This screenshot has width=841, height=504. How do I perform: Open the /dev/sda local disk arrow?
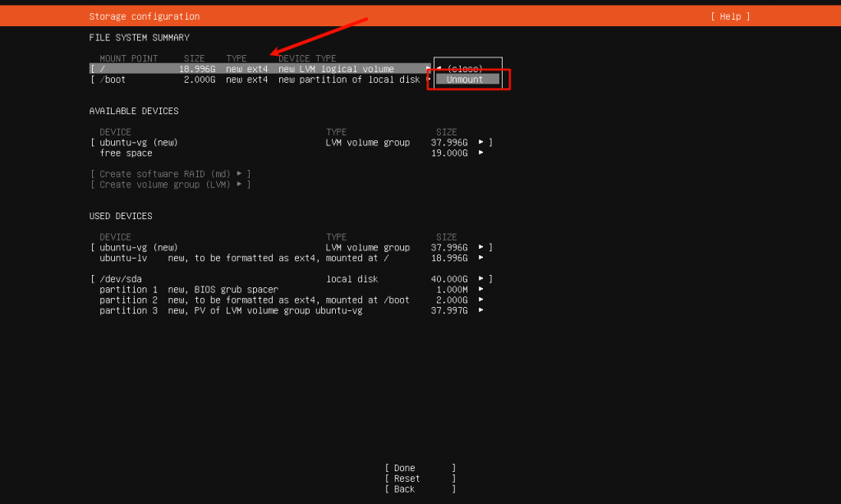tap(481, 279)
